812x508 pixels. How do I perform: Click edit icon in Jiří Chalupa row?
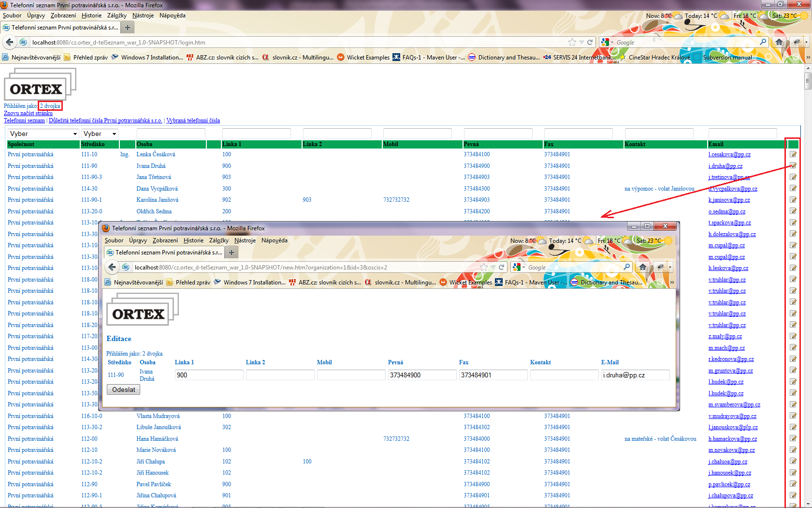tap(793, 462)
